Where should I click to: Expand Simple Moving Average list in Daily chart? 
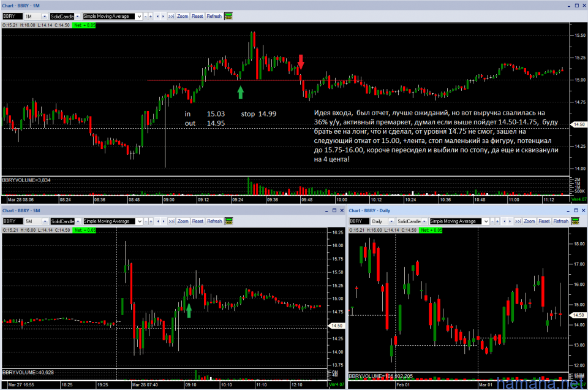coord(486,221)
